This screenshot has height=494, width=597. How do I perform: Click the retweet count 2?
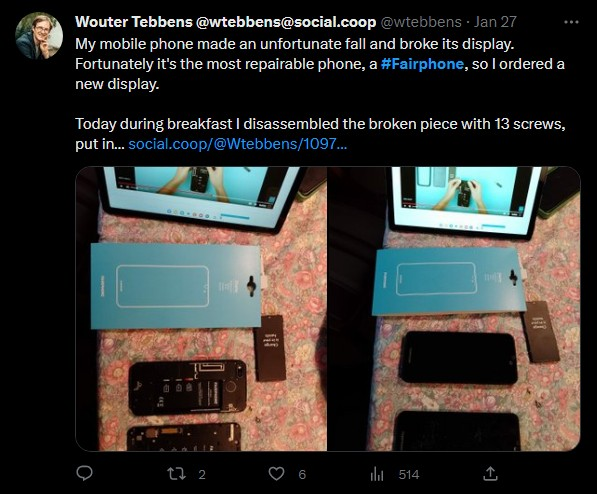(x=202, y=474)
